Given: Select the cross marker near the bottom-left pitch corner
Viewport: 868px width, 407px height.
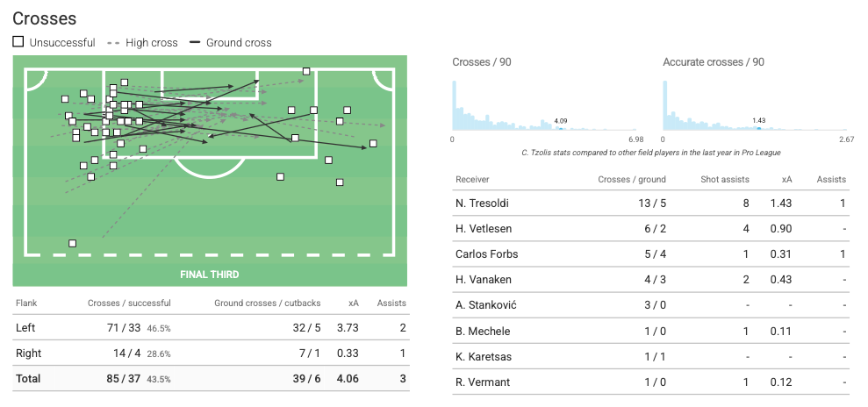Looking at the screenshot, I should point(73,243).
